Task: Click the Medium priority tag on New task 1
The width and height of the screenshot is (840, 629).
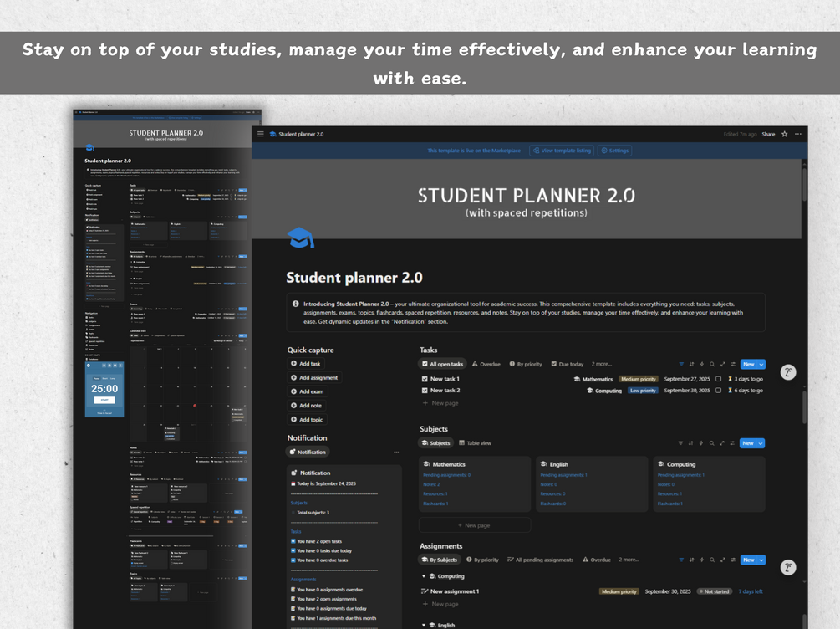Action: tap(638, 379)
